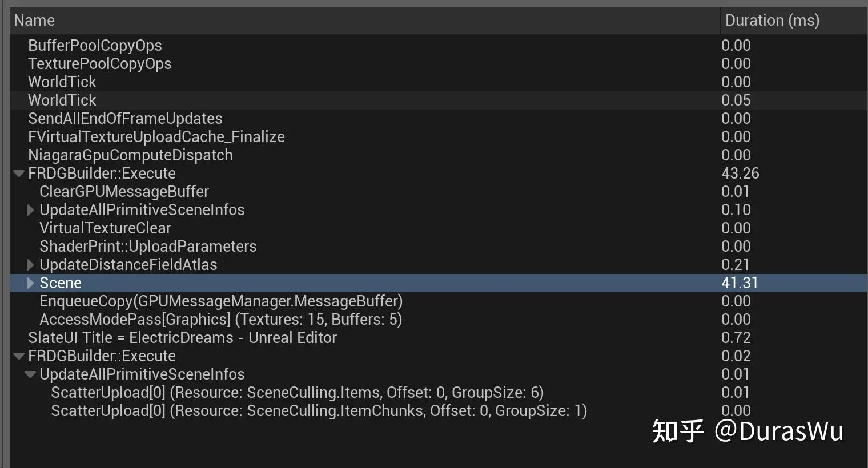Select the ShaderPrint::UploadParameters row
This screenshot has height=468, width=868.
(x=148, y=247)
